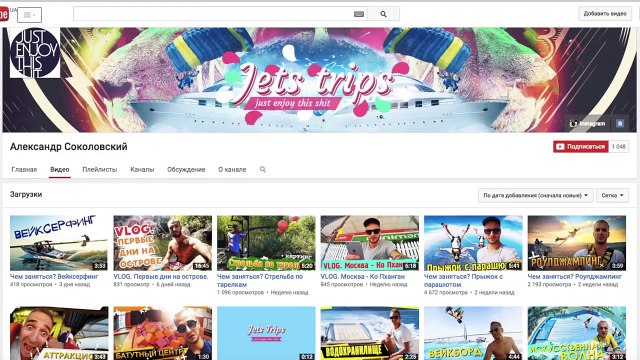
Task: Select the 'Видео' tab
Action: point(60,169)
